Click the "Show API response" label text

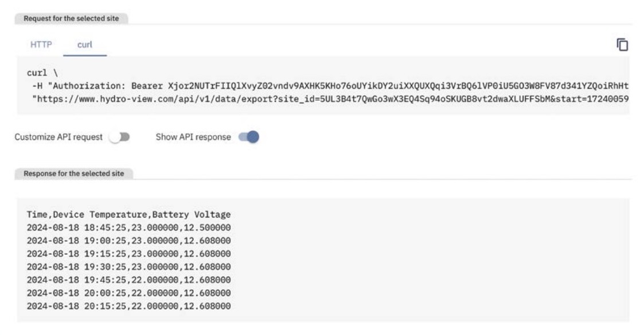tap(193, 137)
